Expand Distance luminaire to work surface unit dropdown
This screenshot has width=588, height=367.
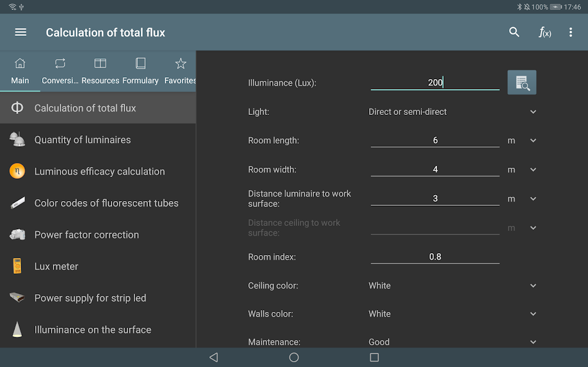(x=533, y=199)
